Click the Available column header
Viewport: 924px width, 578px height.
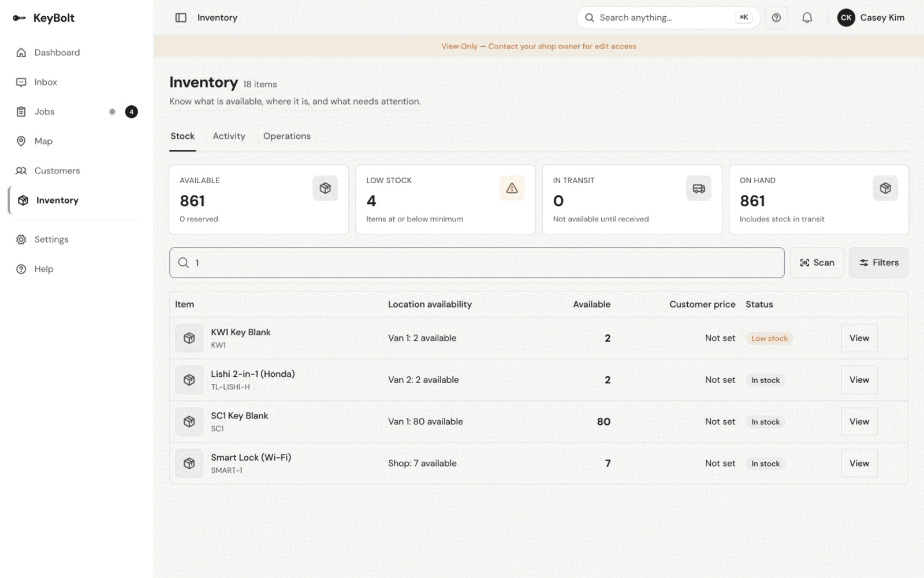pyautogui.click(x=591, y=304)
